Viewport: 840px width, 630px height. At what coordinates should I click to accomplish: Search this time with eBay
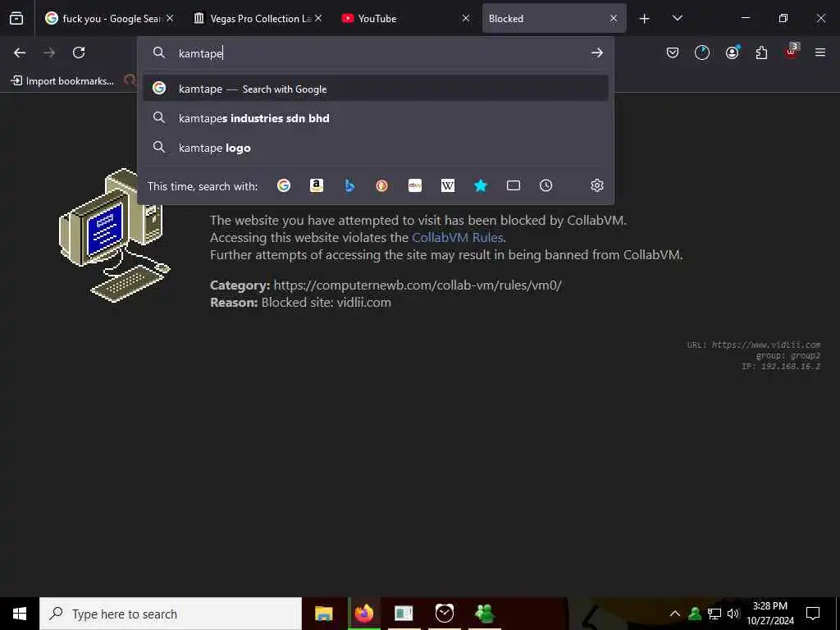tap(415, 185)
